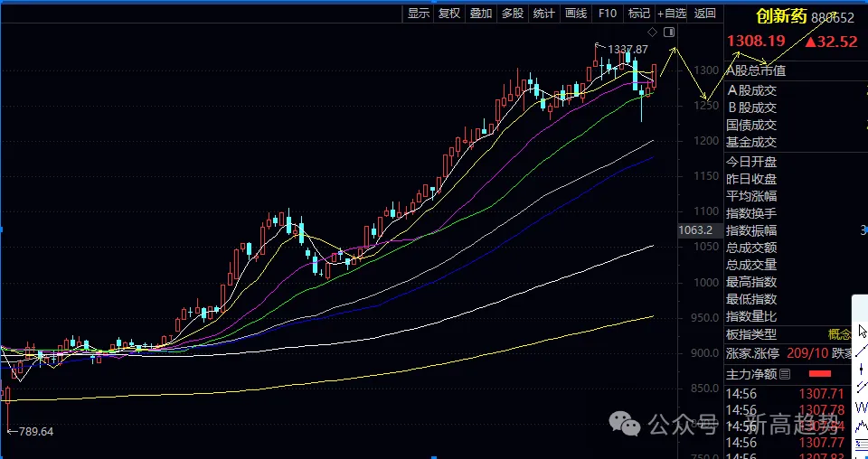This screenshot has height=459, width=868.
Task: Select the line segment drawing tool
Action: (x=862, y=350)
